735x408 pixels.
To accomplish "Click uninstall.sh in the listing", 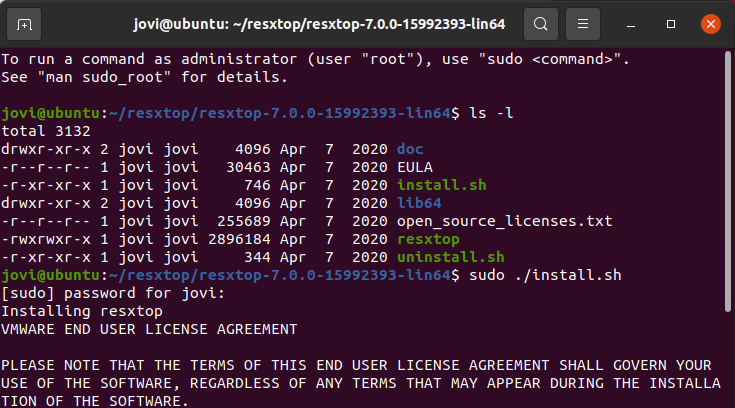I will (450, 257).
